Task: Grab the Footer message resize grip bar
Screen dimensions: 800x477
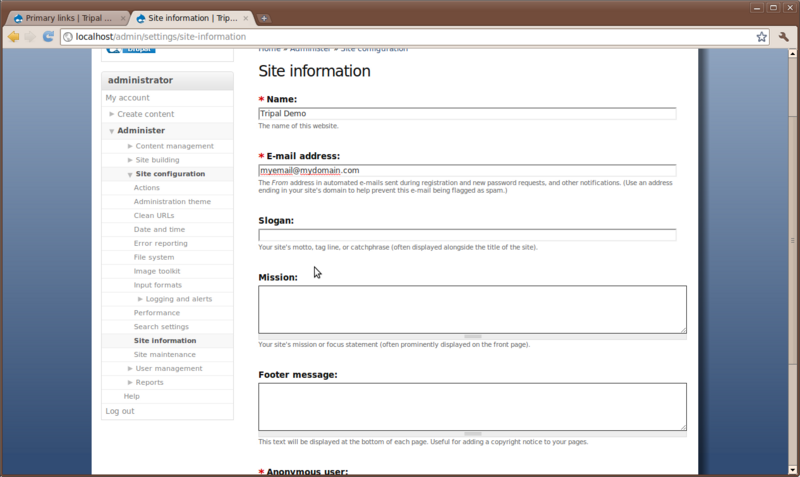Action: pyautogui.click(x=472, y=434)
